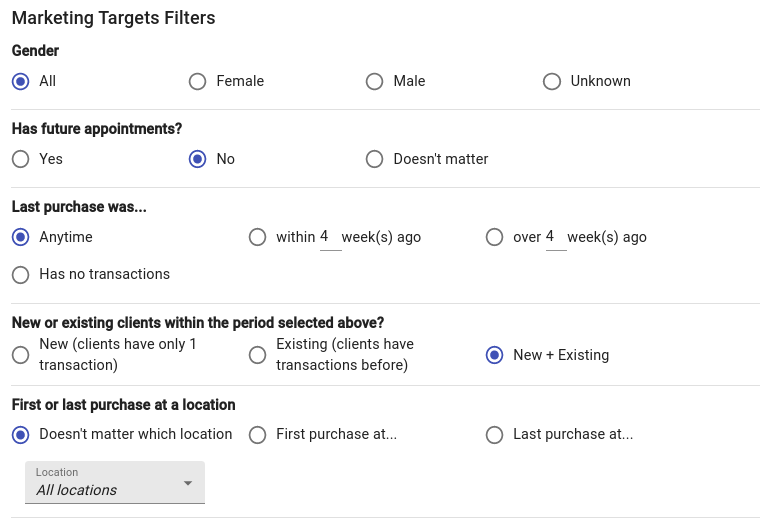
Task: Select the Female gender radio button
Action: coord(198,81)
